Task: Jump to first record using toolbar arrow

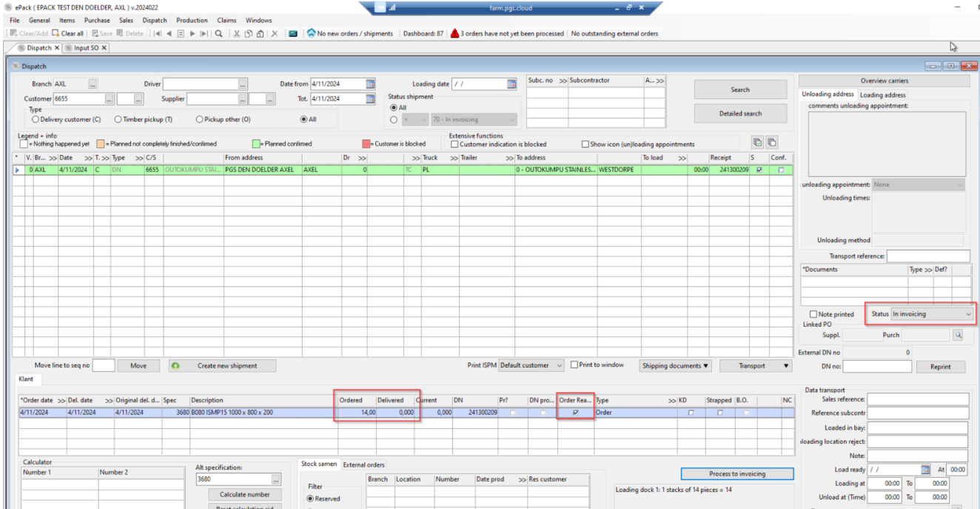Action: [x=157, y=33]
